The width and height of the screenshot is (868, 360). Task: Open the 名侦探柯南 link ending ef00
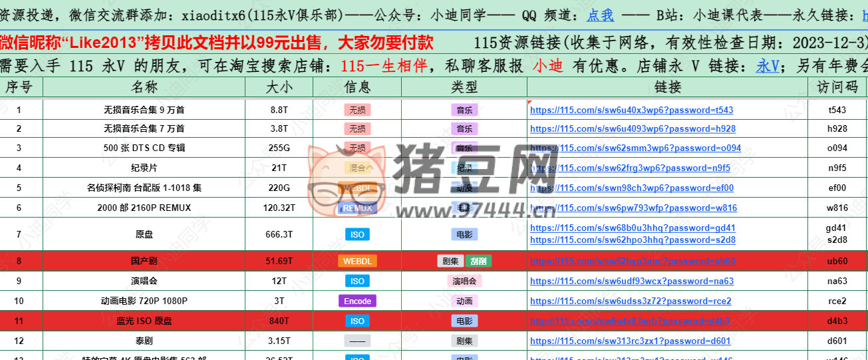pos(632,188)
